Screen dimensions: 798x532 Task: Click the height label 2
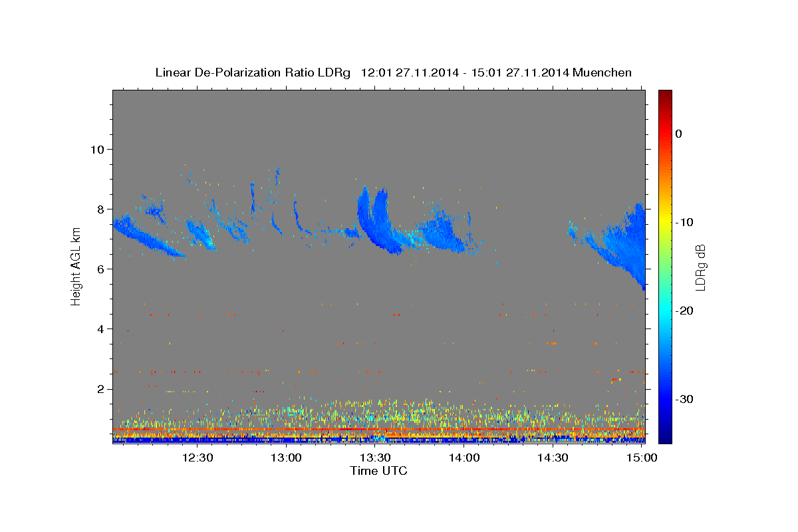102,388
